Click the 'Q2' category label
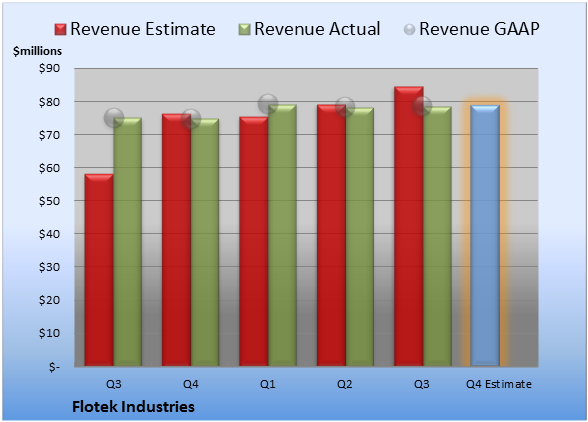Screen dimensions: 588x422 345,384
